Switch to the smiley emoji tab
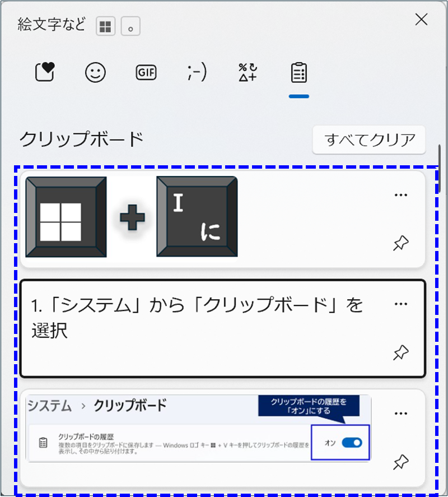The height and width of the screenshot is (497, 448). coord(95,73)
